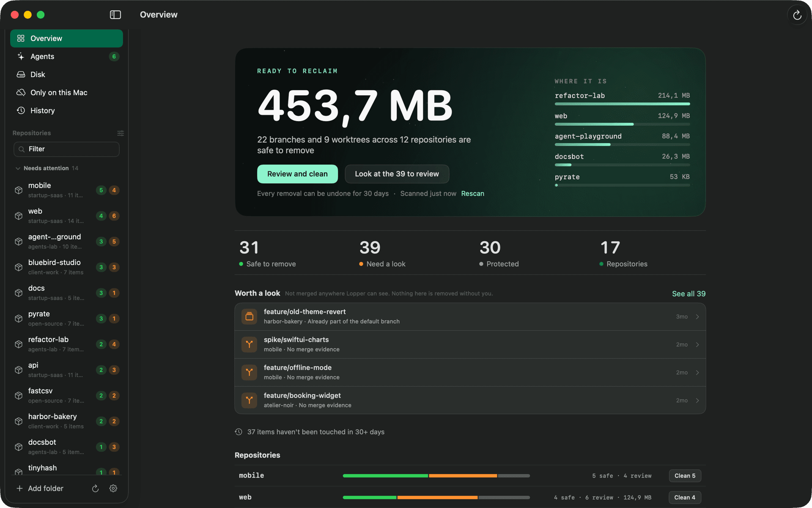812x508 pixels.
Task: Open See all 39 link
Action: [x=689, y=293]
